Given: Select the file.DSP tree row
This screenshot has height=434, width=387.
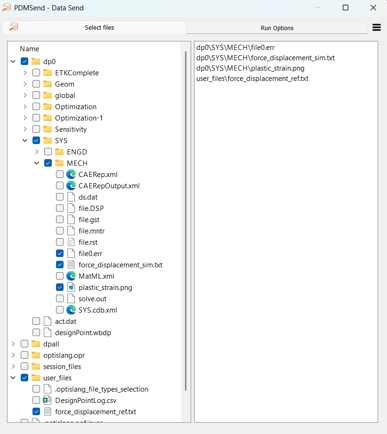Looking at the screenshot, I should click(x=91, y=208).
